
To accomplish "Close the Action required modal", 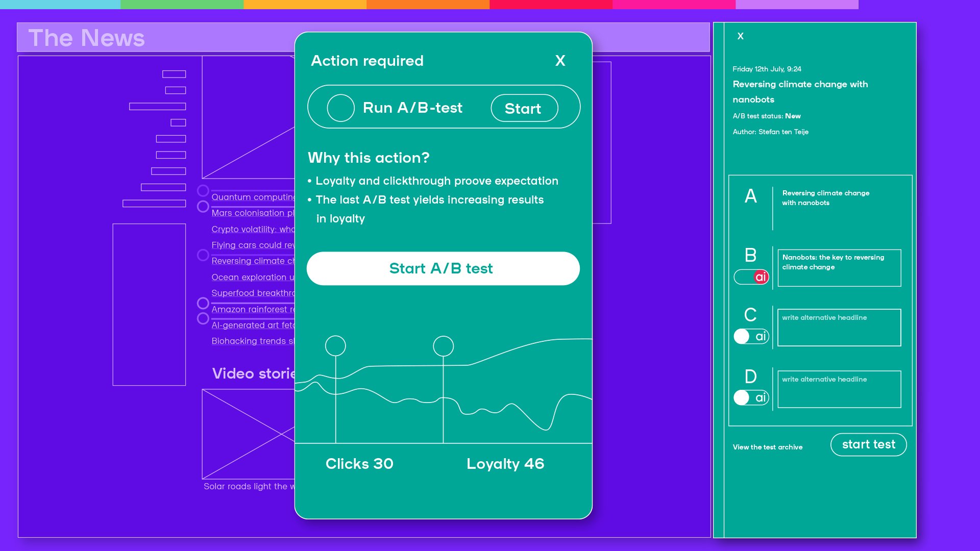I will point(560,61).
